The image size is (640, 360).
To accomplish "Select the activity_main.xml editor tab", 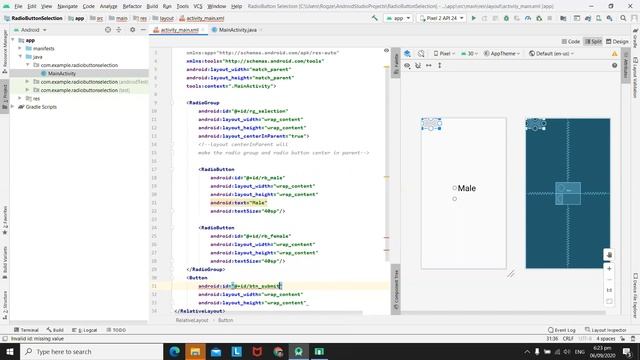I will tap(179, 30).
